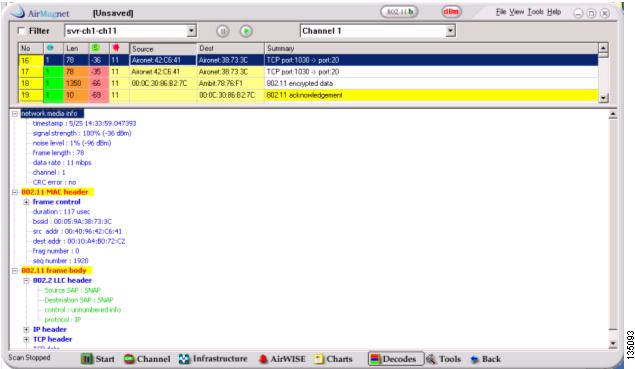Image resolution: width=635 pixels, height=369 pixels.
Task: Select packet row number 16
Action: coord(308,60)
